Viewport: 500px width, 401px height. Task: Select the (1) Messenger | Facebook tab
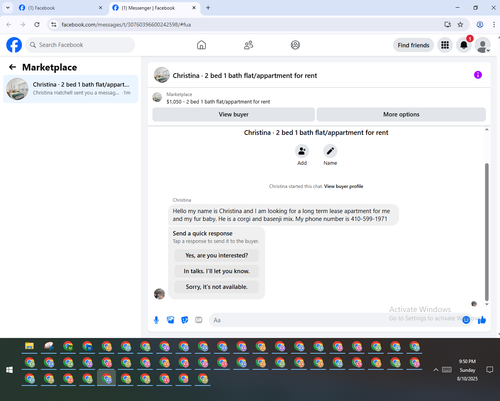click(154, 8)
